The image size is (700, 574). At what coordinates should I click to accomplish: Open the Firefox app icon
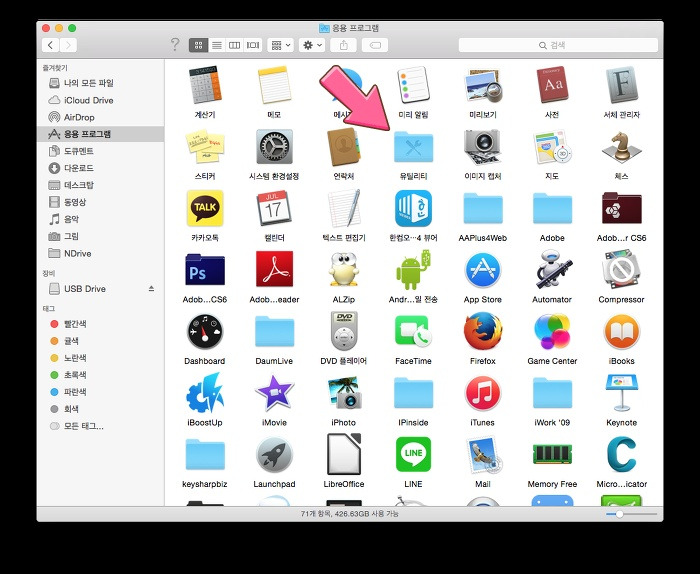tap(483, 331)
